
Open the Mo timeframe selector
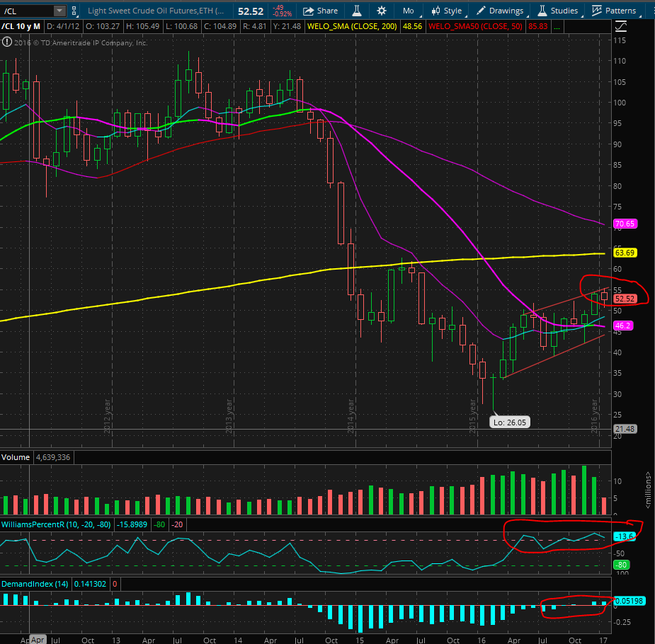[409, 11]
